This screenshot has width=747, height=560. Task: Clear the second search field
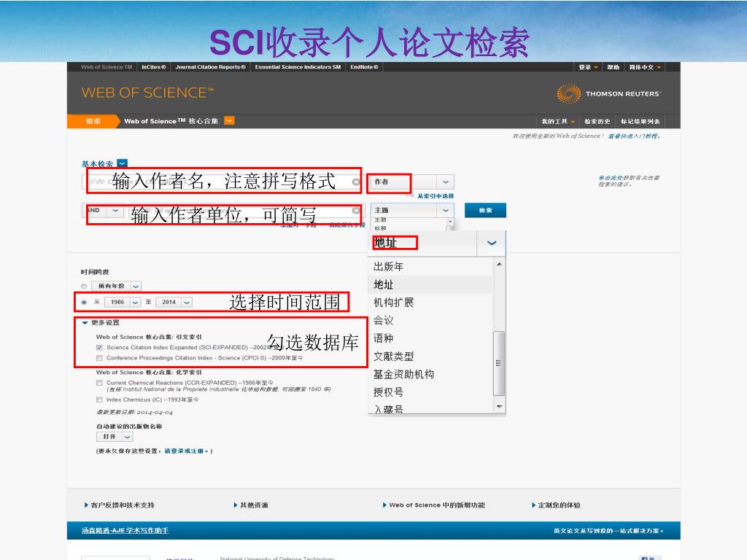356,211
